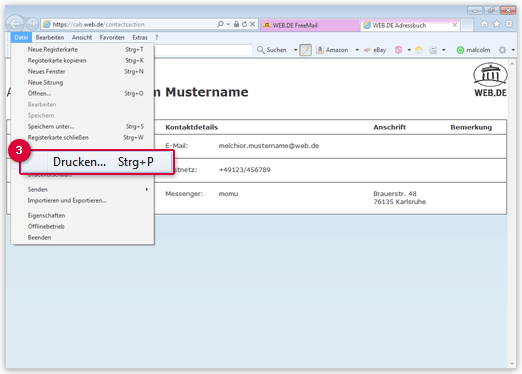Viewport: 522px width, 374px height.
Task: Toggle the highlighter pen toolbar icon
Action: (x=305, y=50)
